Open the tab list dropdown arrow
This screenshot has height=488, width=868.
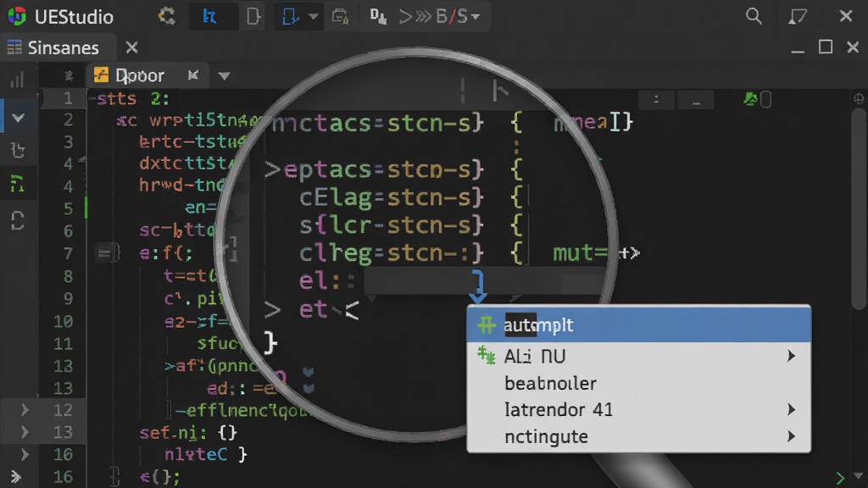(224, 75)
